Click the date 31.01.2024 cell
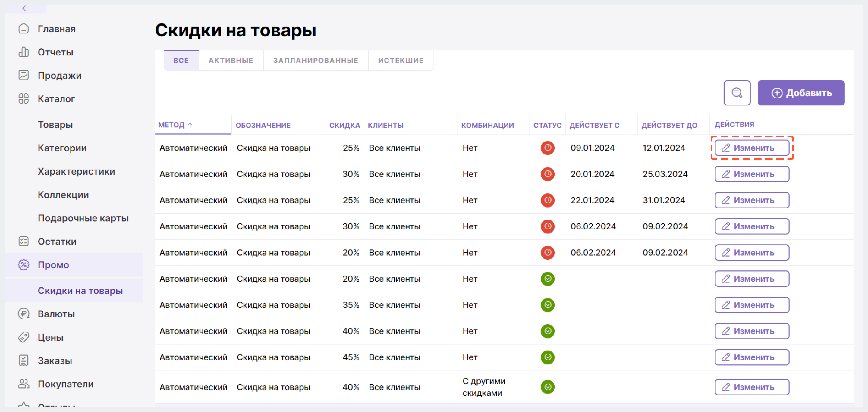The height and width of the screenshot is (412, 868). point(663,200)
